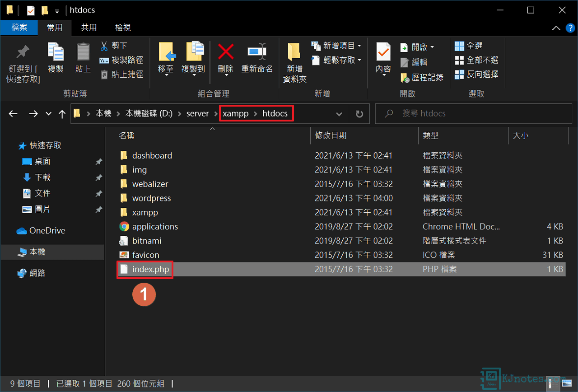Image resolution: width=578 pixels, height=392 pixels.
Task: Open the Move to (移至) menu
Action: pos(166,59)
